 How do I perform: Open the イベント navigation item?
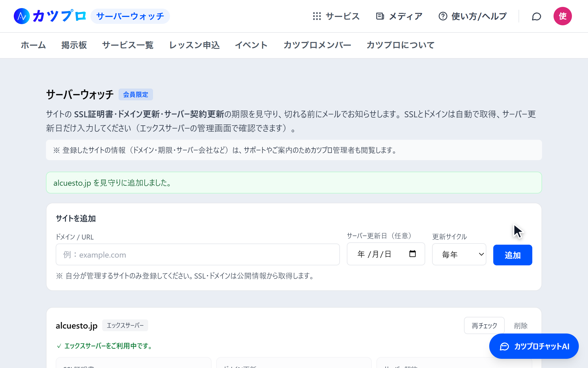click(251, 45)
